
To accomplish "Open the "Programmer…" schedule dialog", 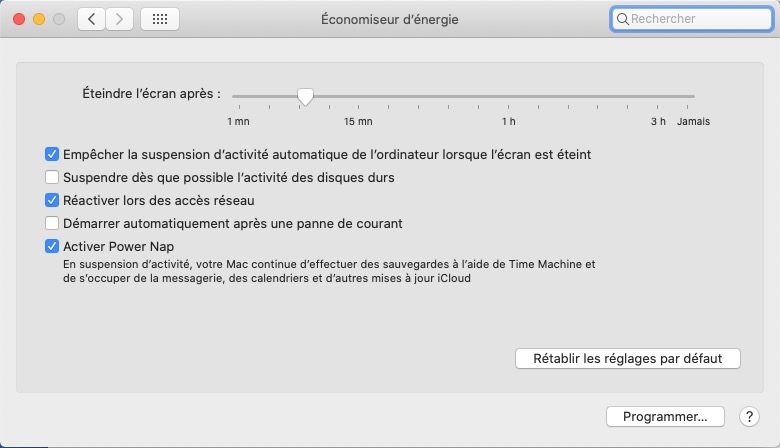I will (665, 416).
